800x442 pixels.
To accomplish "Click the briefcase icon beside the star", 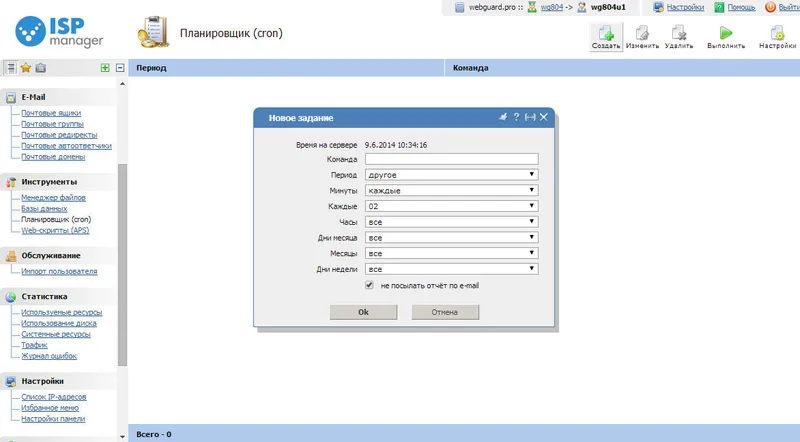I will click(41, 67).
